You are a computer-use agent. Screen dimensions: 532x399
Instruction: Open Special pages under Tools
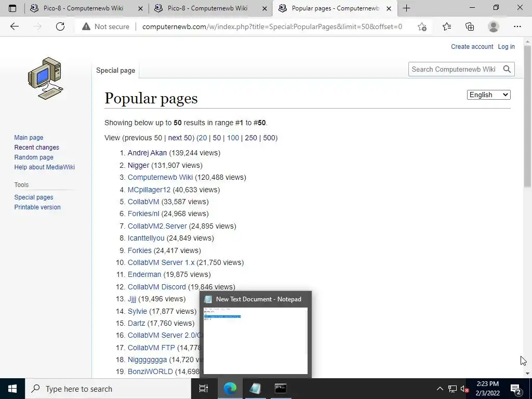coord(34,197)
